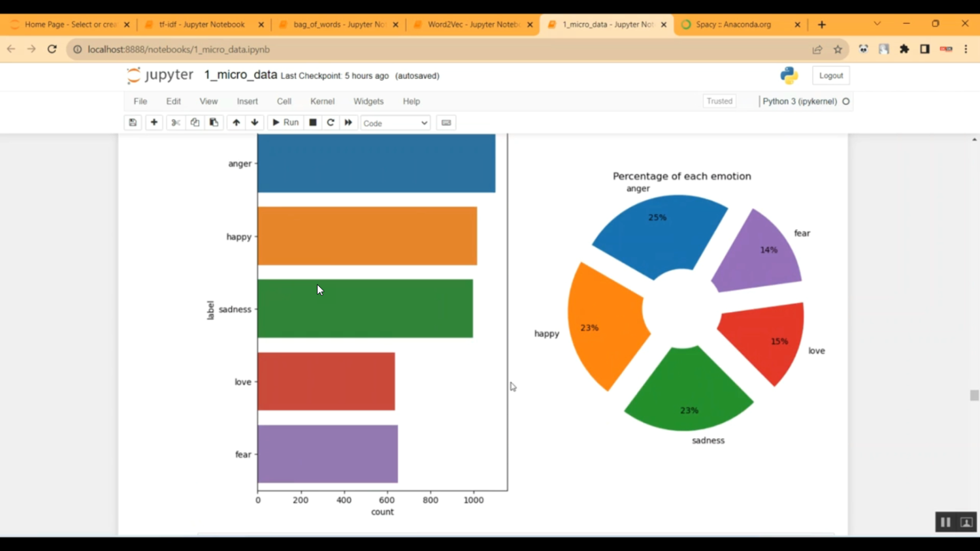Save the notebook via the save icon
The height and width of the screenshot is (551, 980).
pos(133,122)
